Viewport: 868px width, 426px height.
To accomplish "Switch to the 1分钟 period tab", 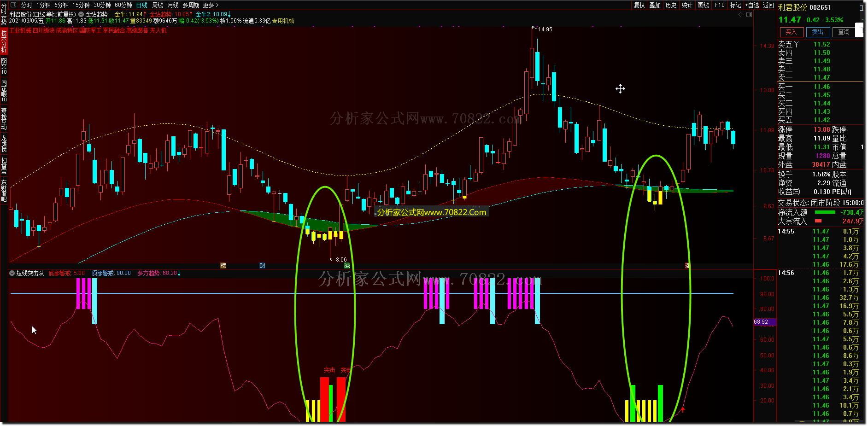I will [x=43, y=5].
